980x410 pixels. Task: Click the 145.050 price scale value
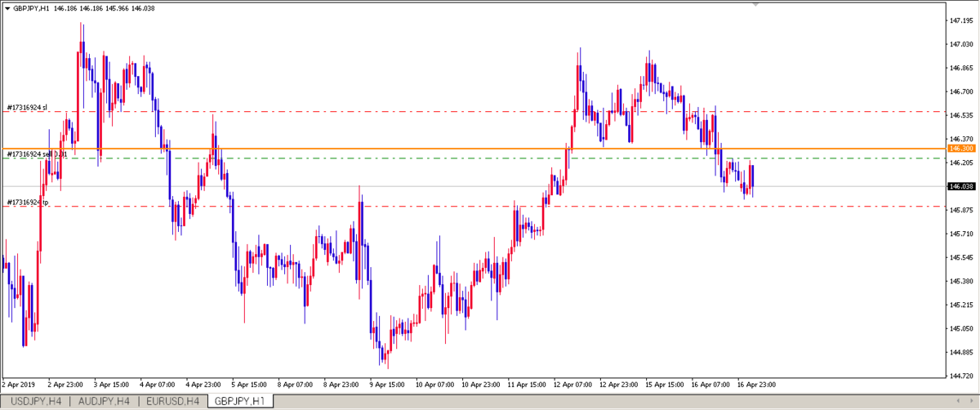(960, 329)
